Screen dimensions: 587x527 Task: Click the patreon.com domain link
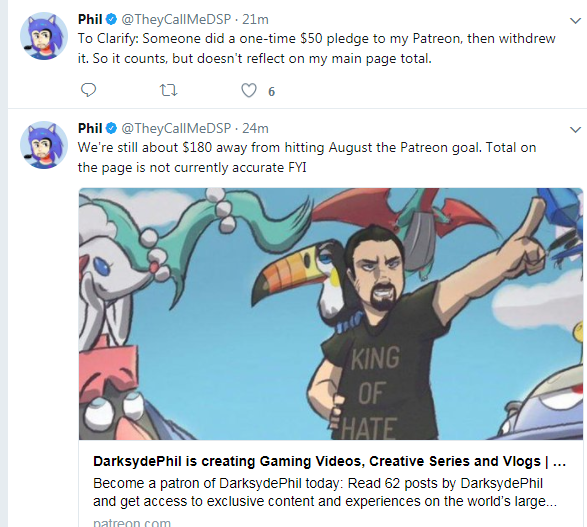click(x=132, y=522)
